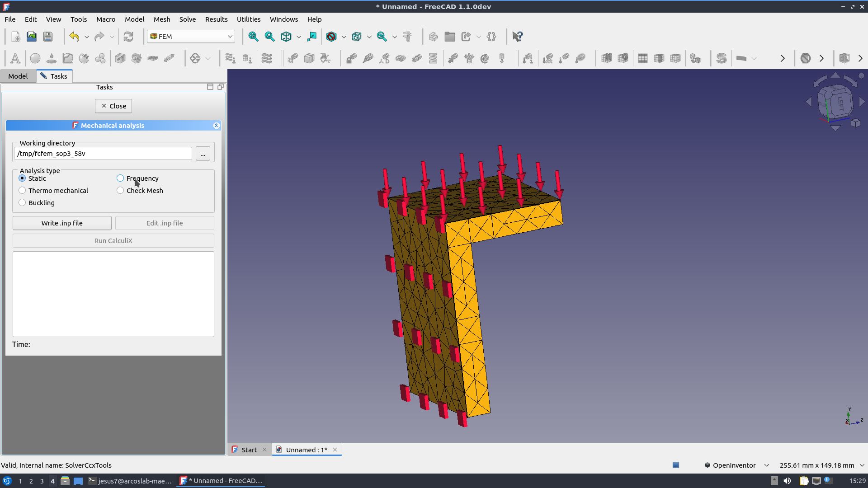
Task: Select the Check Mesh option
Action: coord(140,191)
